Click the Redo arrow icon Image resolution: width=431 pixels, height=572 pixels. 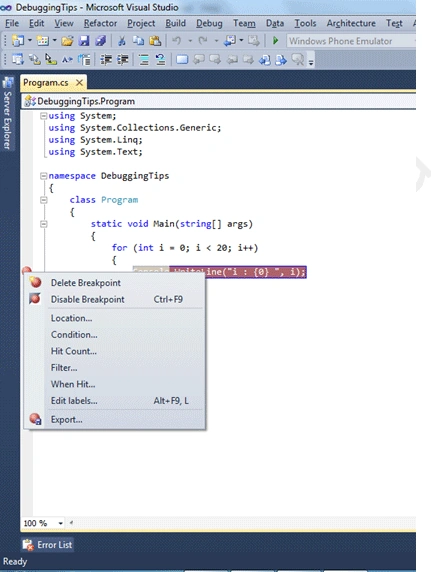[x=203, y=41]
